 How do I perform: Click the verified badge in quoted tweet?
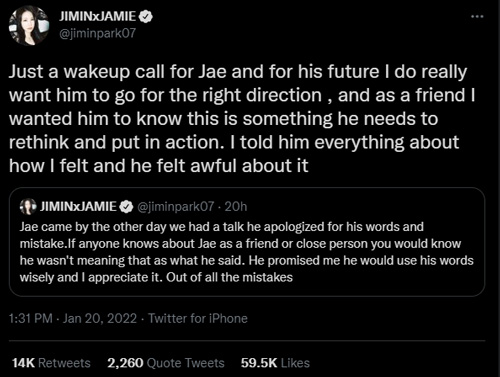[x=126, y=207]
